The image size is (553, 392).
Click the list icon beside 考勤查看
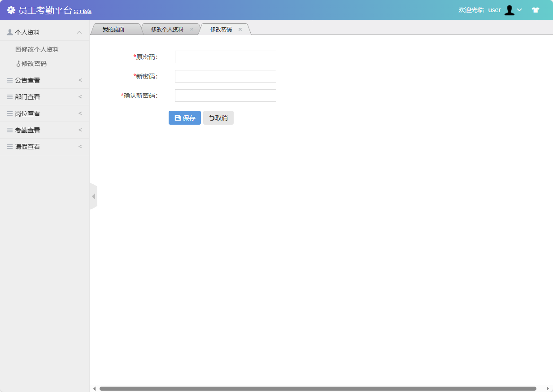point(9,130)
